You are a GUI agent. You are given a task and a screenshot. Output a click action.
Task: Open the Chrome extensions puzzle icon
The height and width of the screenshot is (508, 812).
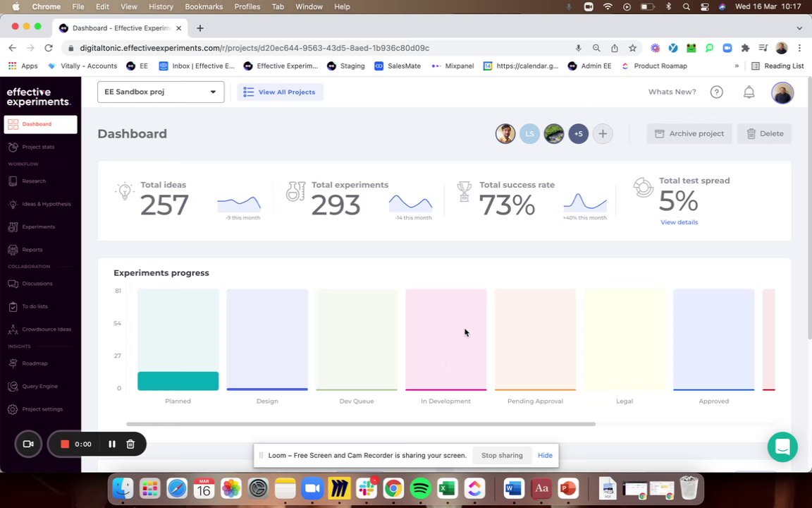click(x=745, y=48)
